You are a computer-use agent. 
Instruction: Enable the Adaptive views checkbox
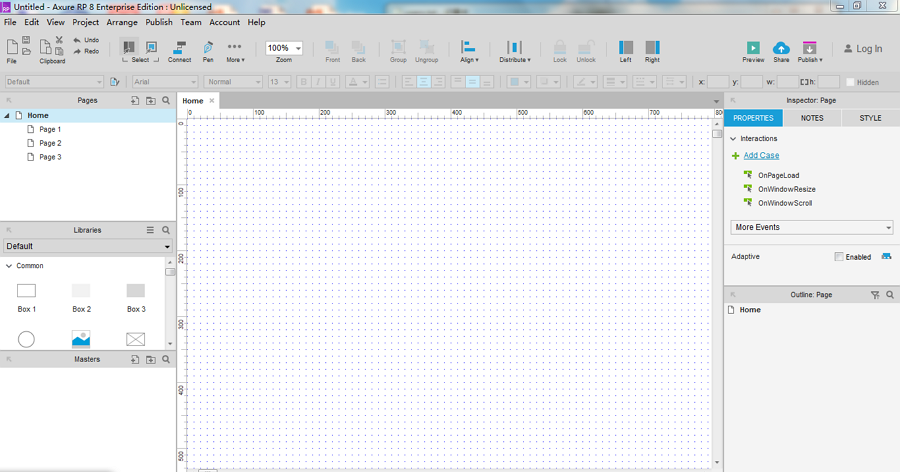click(x=839, y=257)
